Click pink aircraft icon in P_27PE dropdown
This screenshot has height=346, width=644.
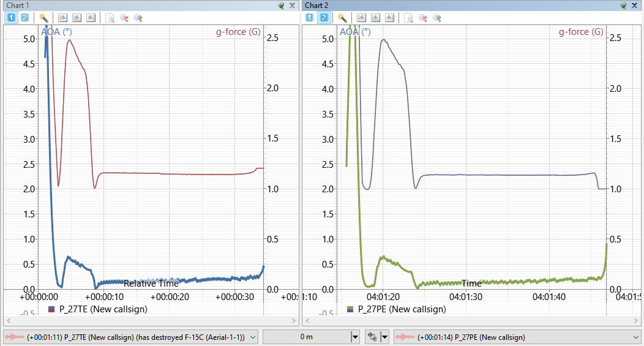pyautogui.click(x=405, y=337)
